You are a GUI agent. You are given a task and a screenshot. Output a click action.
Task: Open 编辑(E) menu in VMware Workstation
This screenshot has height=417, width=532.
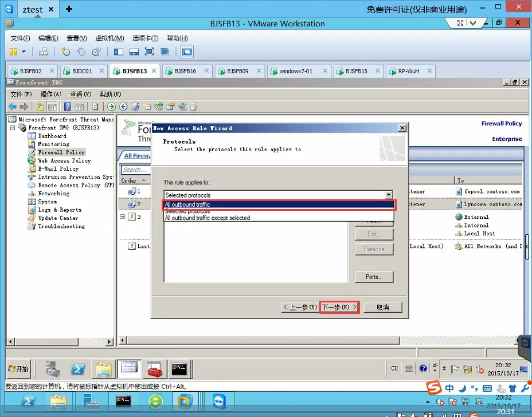48,38
